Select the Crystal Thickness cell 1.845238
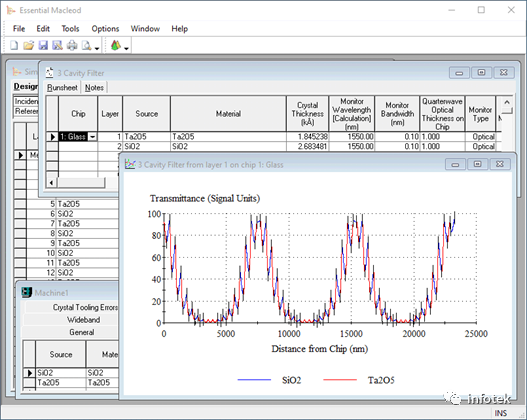The height and width of the screenshot is (420, 527). pyautogui.click(x=307, y=137)
